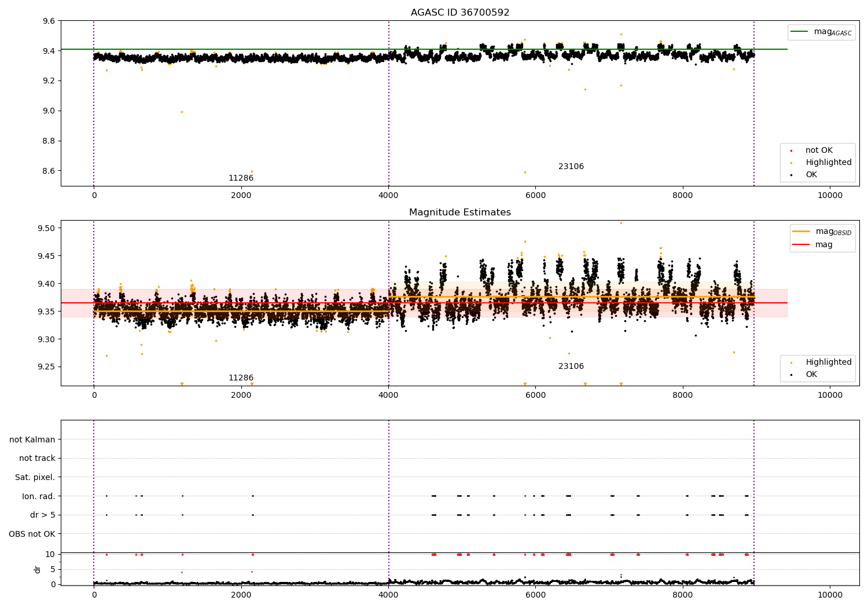Click the '9.40' y-axis tick label
This screenshot has height=608, width=868.
point(46,284)
